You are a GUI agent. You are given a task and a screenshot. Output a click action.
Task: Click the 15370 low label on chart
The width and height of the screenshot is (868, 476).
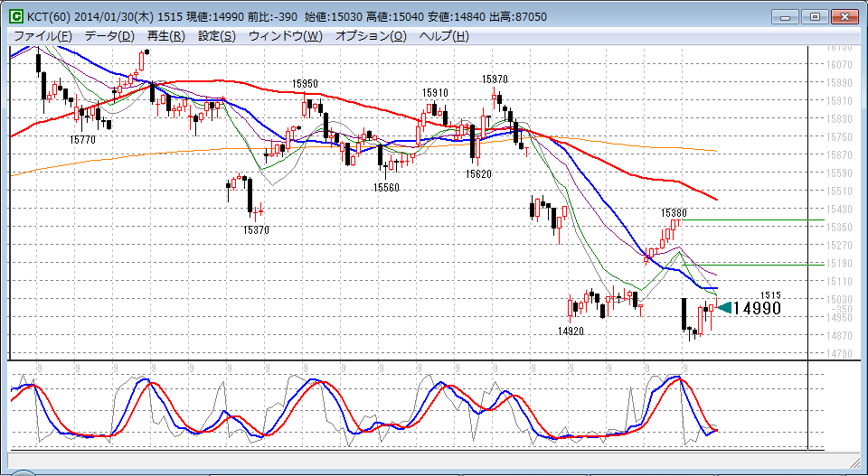[x=256, y=230]
